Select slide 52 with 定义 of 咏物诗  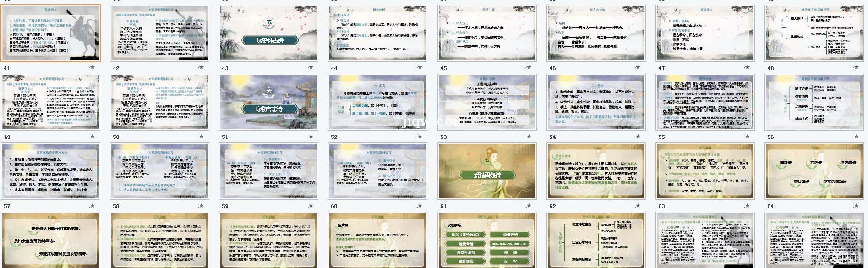pos(378,102)
